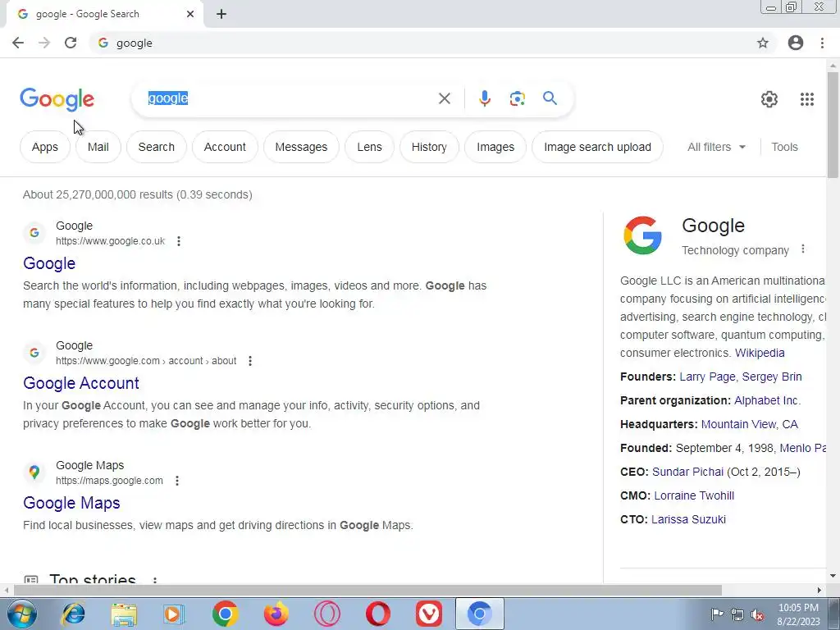The height and width of the screenshot is (630, 840).
Task: Open the Lorraine Twohill CMO link
Action: click(x=694, y=495)
